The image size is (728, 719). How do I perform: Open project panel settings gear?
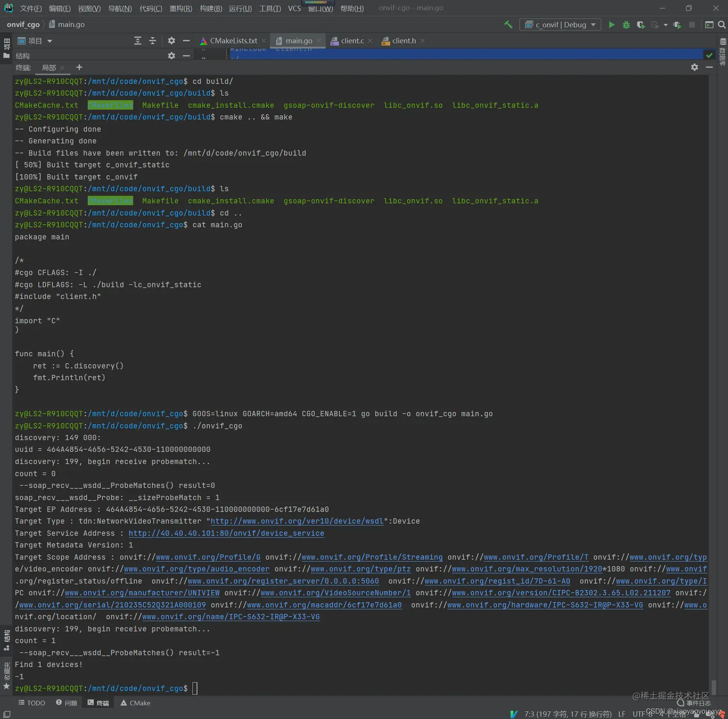(x=171, y=41)
